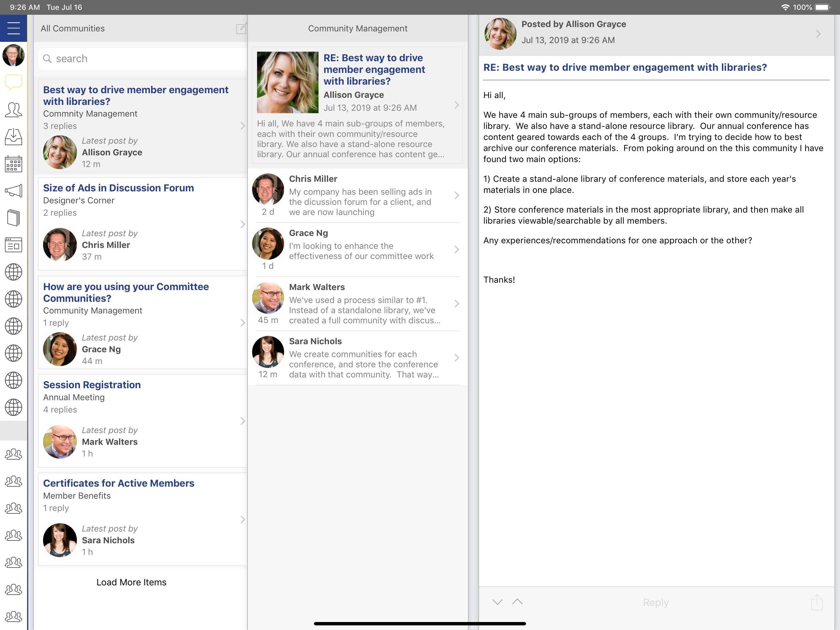Open the announcements megaphone icon
The image size is (840, 630).
click(x=13, y=191)
